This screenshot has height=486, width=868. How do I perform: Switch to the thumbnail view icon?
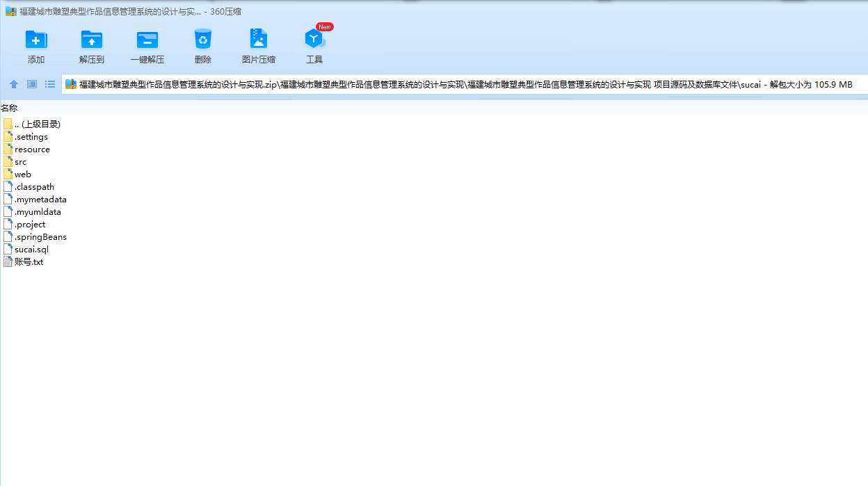(x=32, y=84)
